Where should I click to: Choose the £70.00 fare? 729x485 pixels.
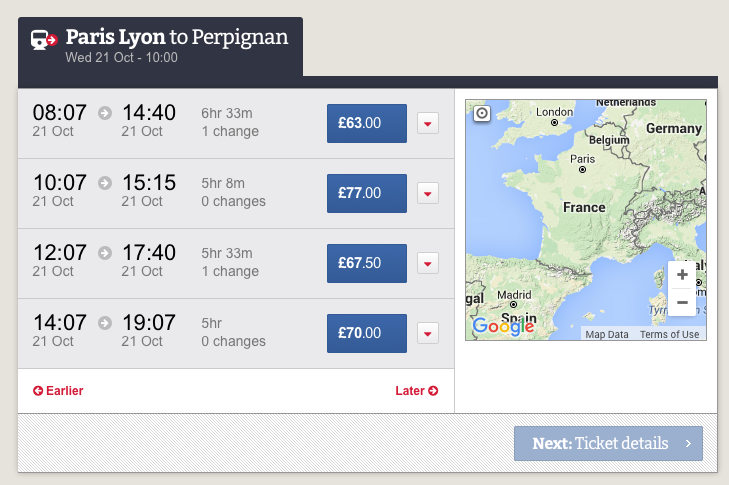coord(367,334)
